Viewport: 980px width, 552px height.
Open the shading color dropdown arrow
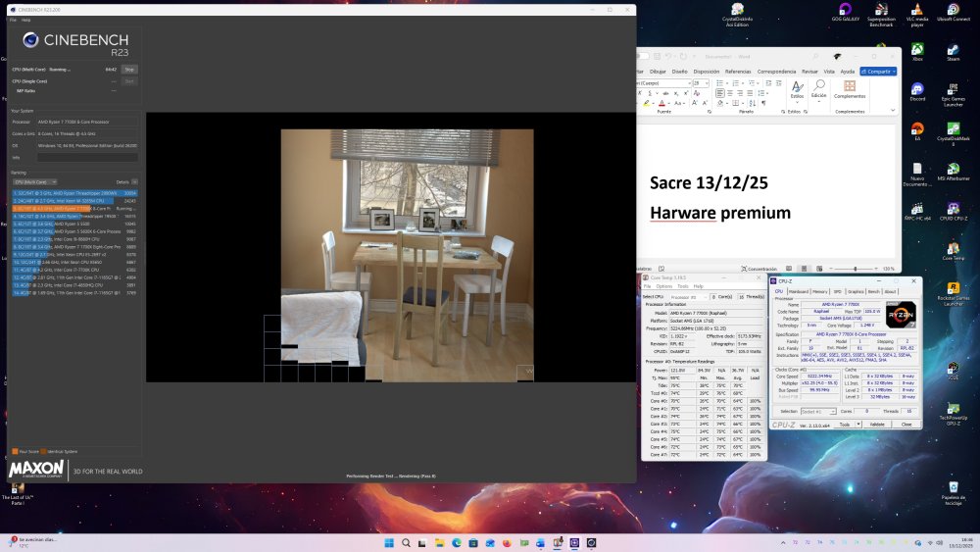pyautogui.click(x=727, y=103)
